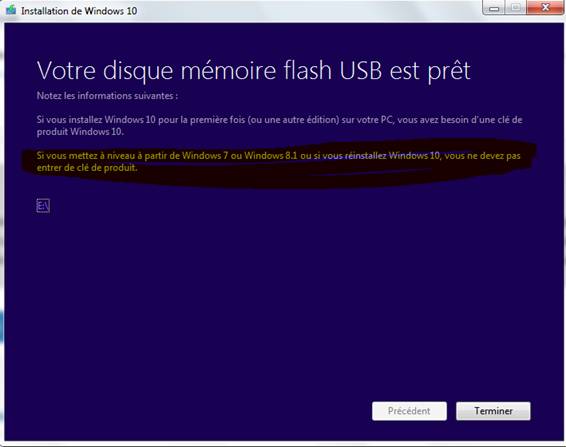Close the Installation de Windows 10 window
The width and height of the screenshot is (566, 447).
[545, 8]
